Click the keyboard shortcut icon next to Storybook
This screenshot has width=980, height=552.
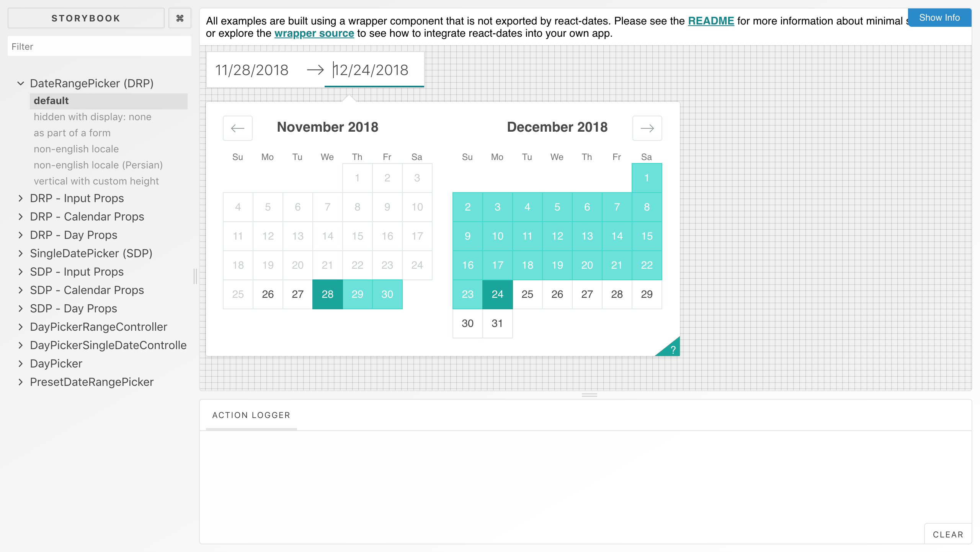pyautogui.click(x=180, y=18)
